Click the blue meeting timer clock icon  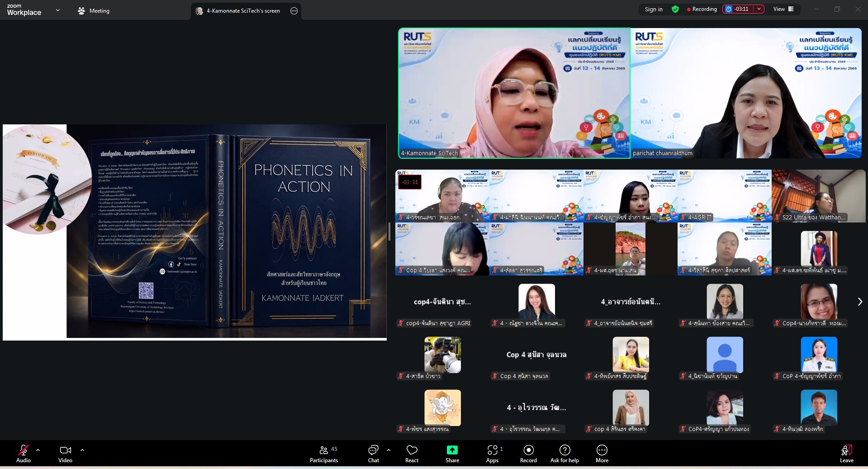pos(728,9)
